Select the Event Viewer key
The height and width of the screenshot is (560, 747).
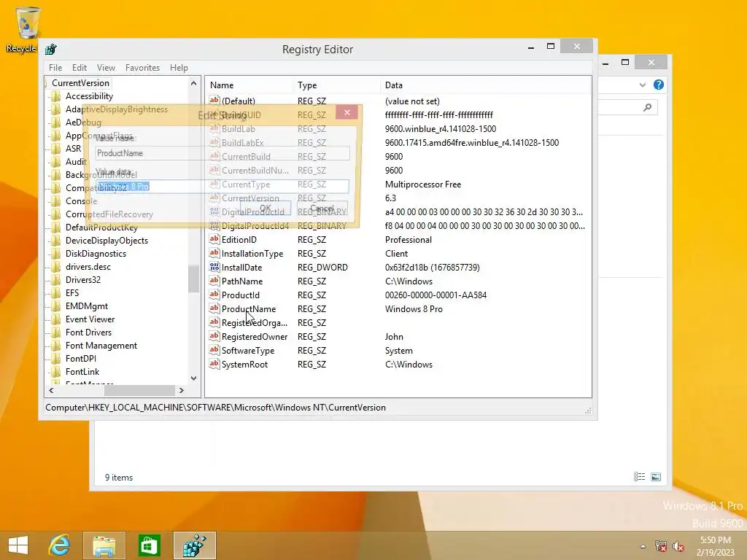click(x=90, y=319)
